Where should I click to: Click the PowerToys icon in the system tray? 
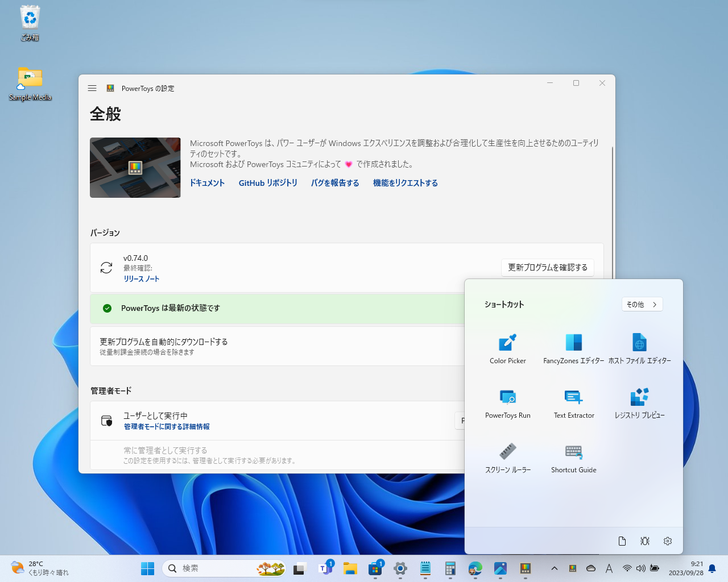[x=573, y=568]
